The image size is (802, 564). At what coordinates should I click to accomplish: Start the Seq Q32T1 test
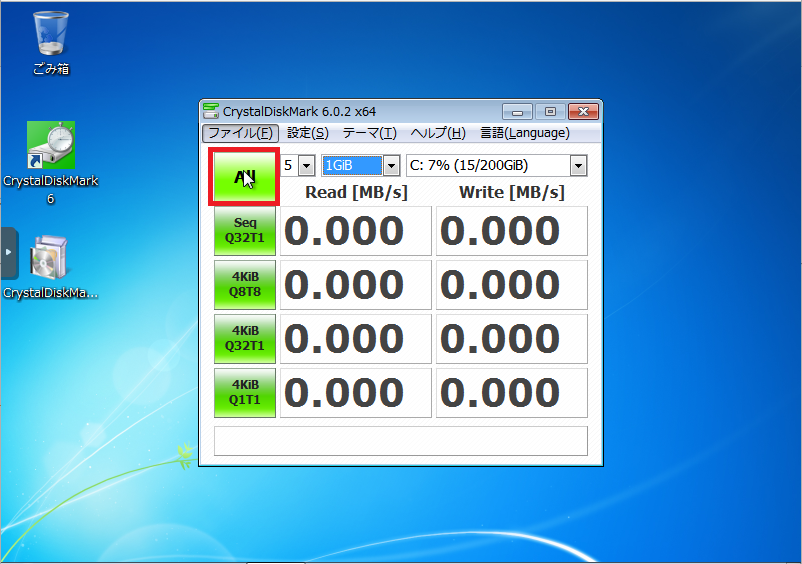(244, 231)
